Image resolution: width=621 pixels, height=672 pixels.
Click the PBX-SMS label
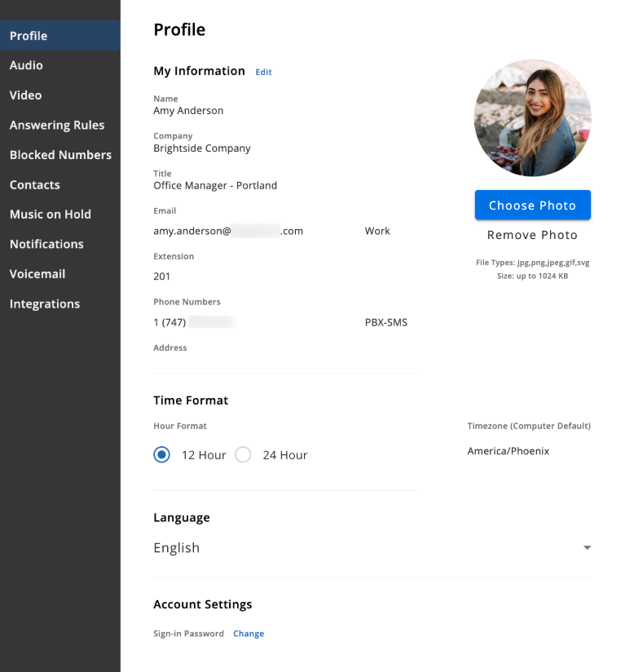coord(385,322)
